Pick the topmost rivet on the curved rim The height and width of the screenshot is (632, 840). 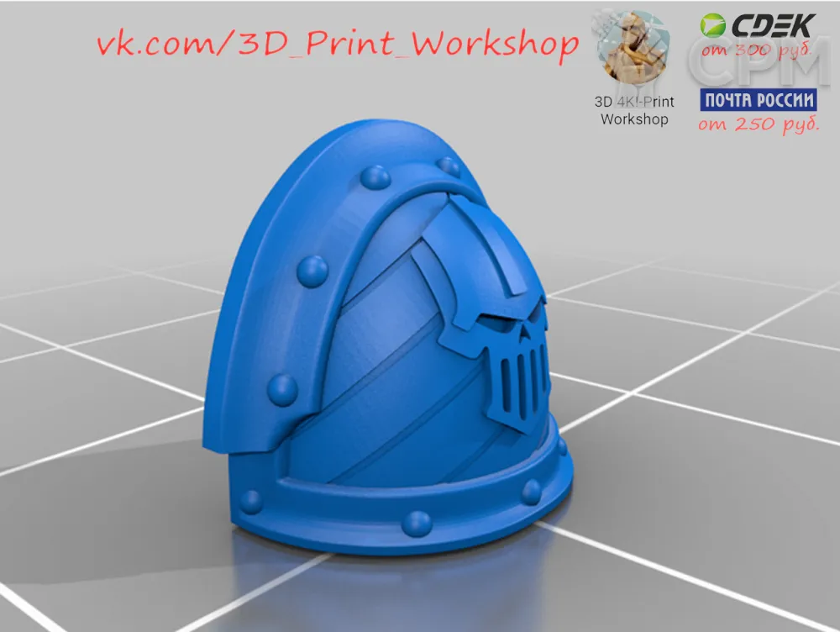coord(374,177)
